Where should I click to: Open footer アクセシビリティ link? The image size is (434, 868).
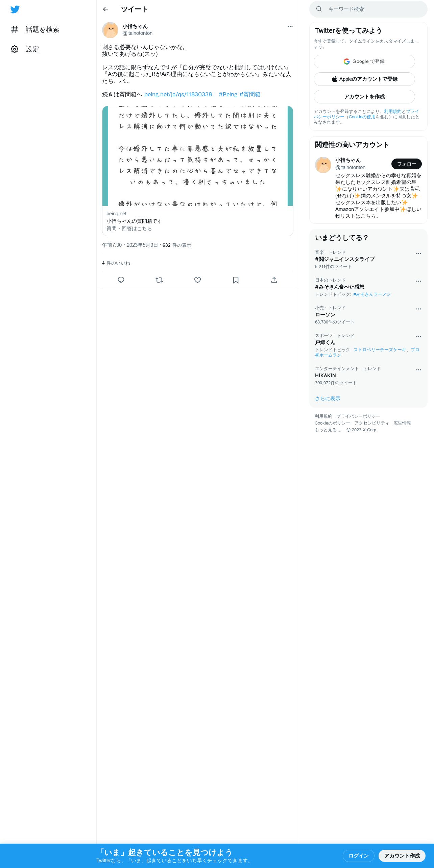[372, 423]
